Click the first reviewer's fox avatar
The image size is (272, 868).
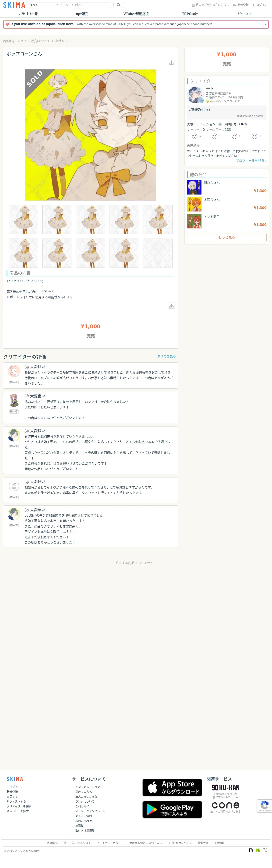[x=14, y=371]
